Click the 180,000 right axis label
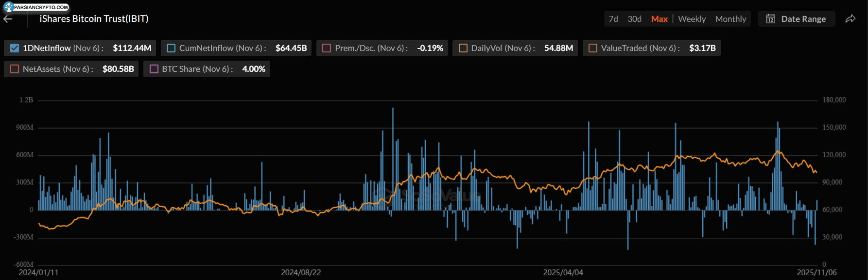This screenshot has width=868, height=280. 834,100
